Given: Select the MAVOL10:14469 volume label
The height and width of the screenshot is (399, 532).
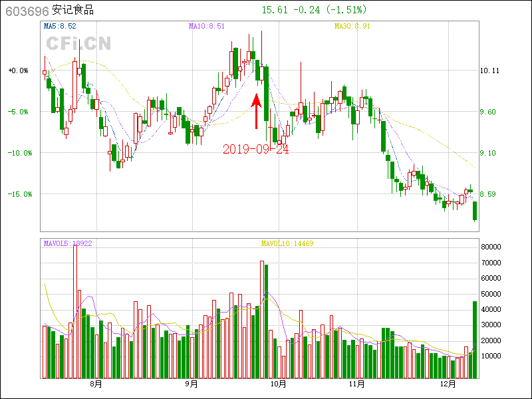Looking at the screenshot, I should [x=287, y=244].
